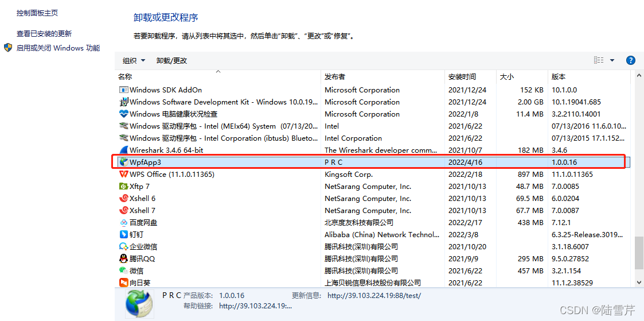This screenshot has height=321, width=644.
Task: Click version 3.2.2110.14001 cell
Action: [577, 114]
